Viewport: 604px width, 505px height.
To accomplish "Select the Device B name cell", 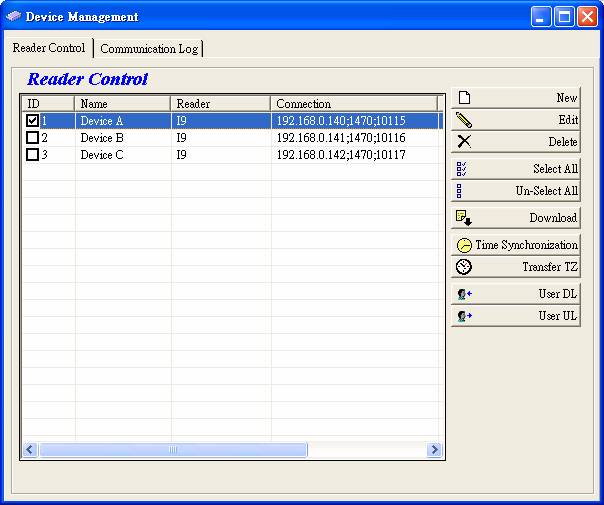I will (x=102, y=138).
